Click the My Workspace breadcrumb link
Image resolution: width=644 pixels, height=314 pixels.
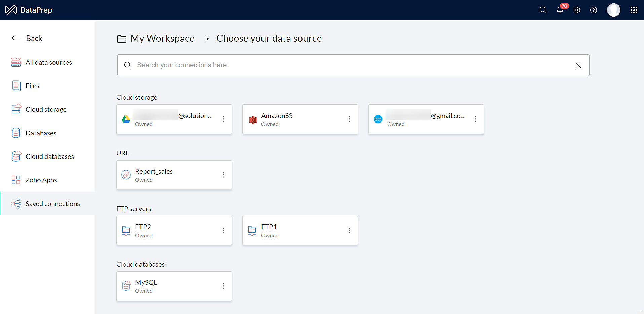pos(162,39)
